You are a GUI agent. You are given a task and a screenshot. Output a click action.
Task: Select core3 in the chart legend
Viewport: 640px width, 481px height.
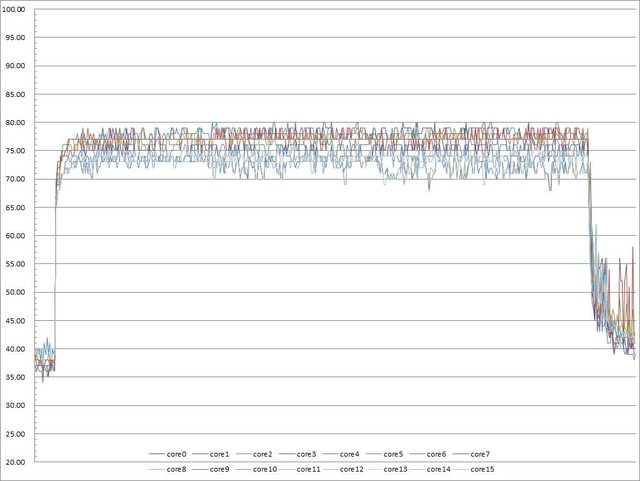308,454
